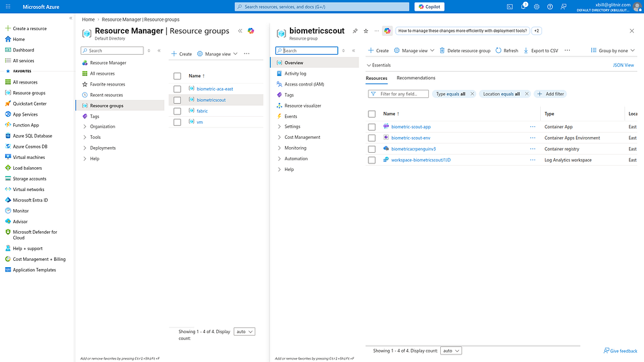Open more options for biometric-scout-env row
644x362 pixels.
pyautogui.click(x=533, y=138)
